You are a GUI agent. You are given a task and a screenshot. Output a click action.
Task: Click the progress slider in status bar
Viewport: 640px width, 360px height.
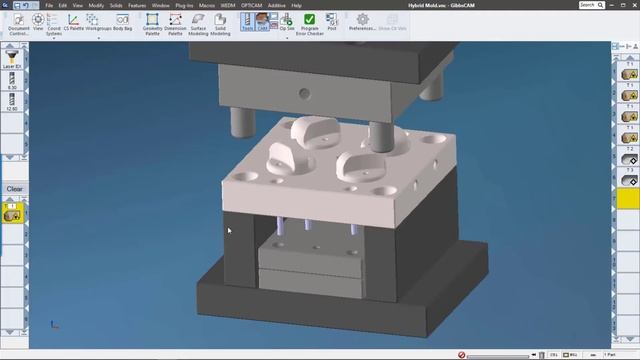coord(498,356)
